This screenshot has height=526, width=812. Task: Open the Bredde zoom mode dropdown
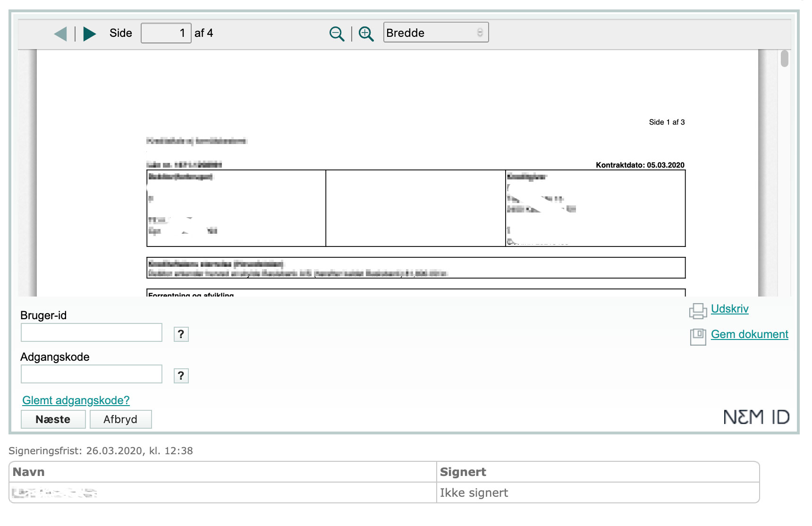435,33
